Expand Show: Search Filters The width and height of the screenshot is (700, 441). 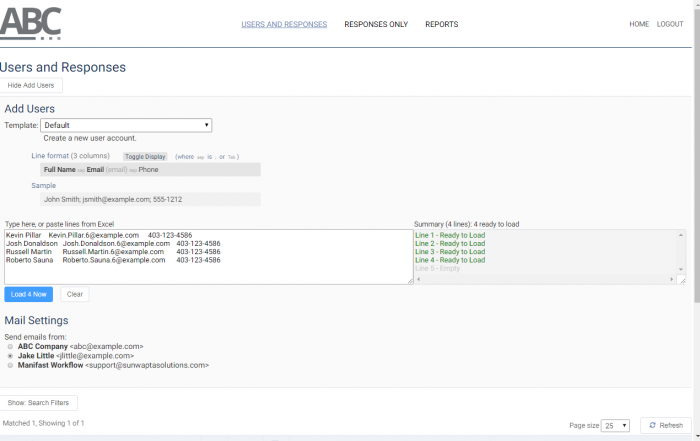39,403
